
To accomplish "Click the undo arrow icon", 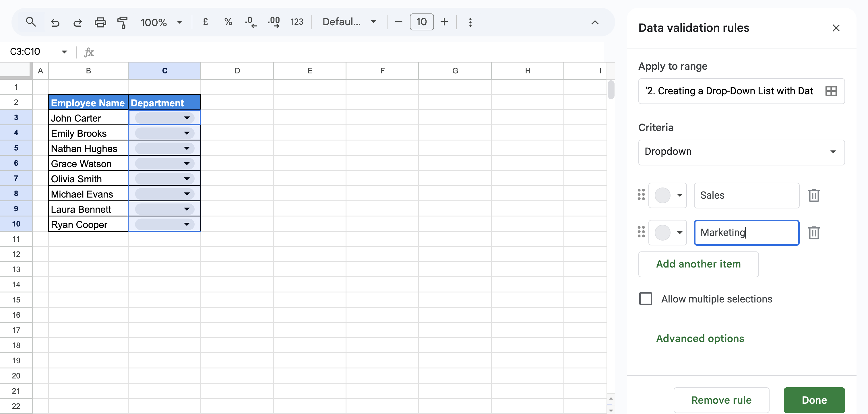I will (55, 23).
